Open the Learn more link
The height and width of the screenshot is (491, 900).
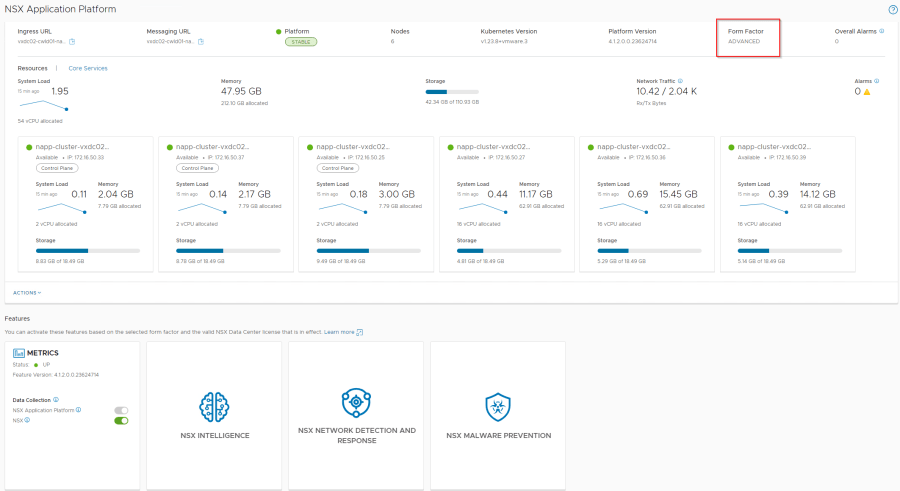(x=339, y=332)
